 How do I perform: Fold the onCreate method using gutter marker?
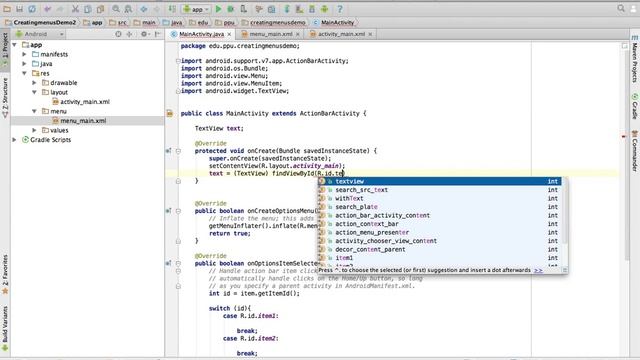pyautogui.click(x=178, y=151)
